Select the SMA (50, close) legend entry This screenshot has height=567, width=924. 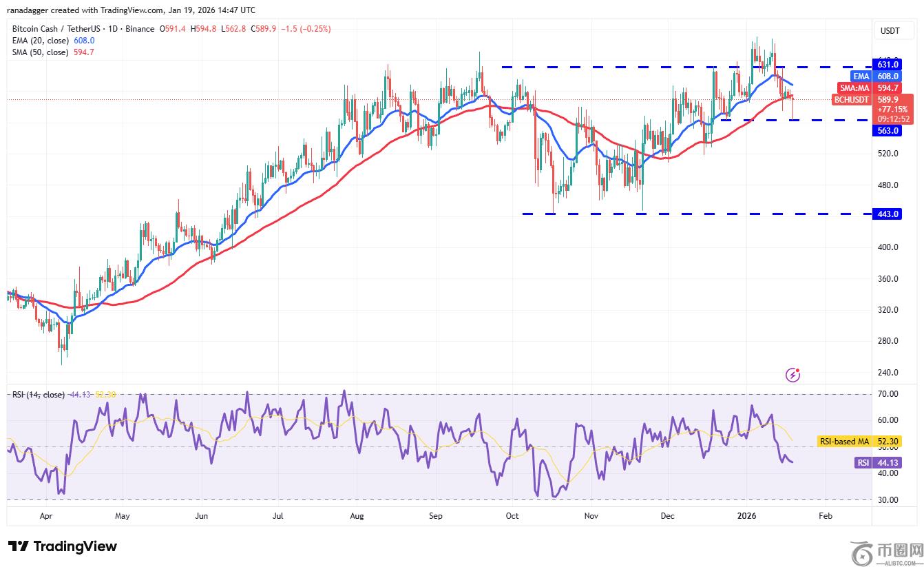[40, 52]
